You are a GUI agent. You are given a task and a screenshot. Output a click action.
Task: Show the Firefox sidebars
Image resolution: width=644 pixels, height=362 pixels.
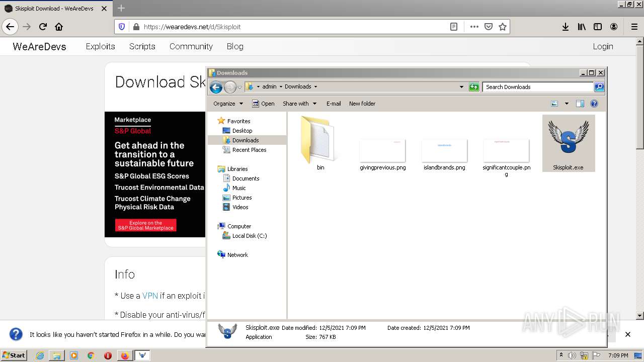tap(598, 27)
